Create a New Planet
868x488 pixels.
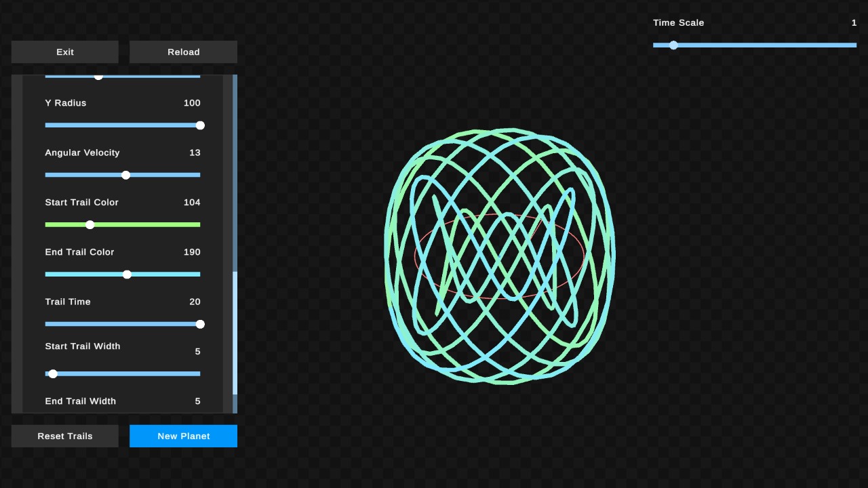[183, 436]
